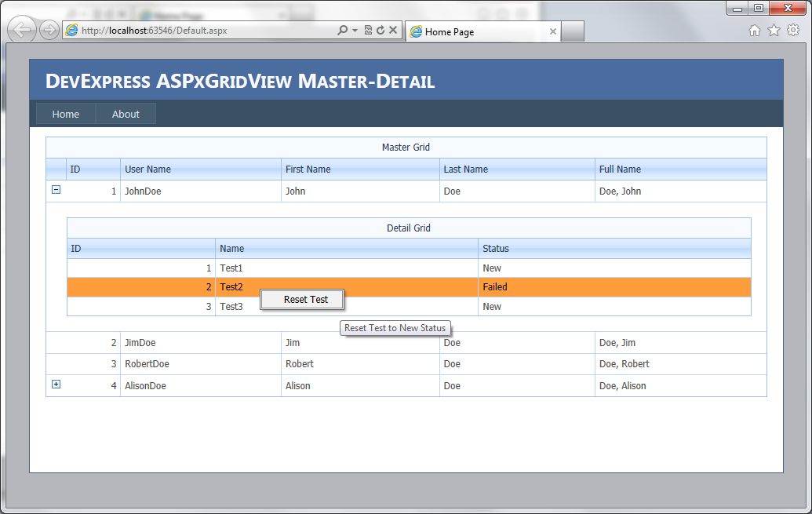Stop loading with the X icon

click(393, 30)
